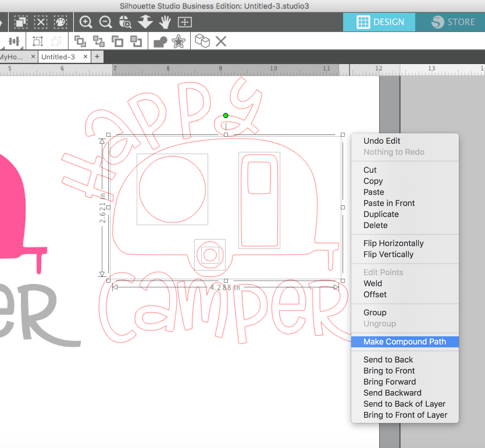Choose the Select by Color icon

[x=60, y=22]
